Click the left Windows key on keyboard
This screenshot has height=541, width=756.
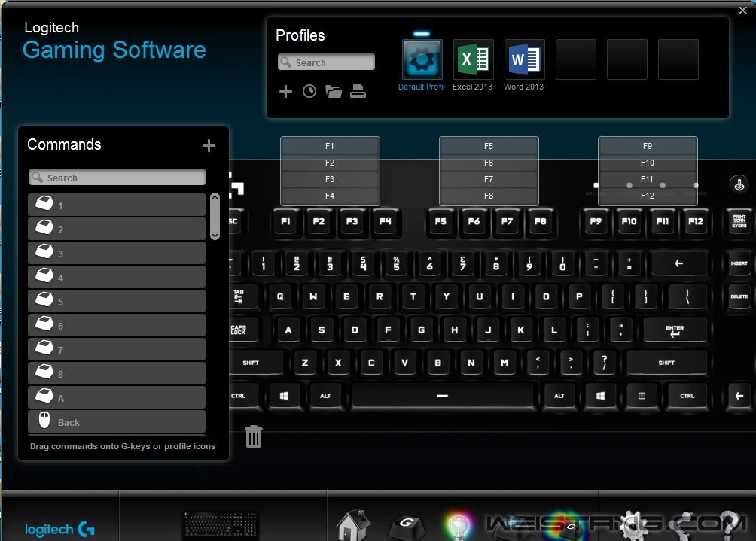tap(284, 396)
